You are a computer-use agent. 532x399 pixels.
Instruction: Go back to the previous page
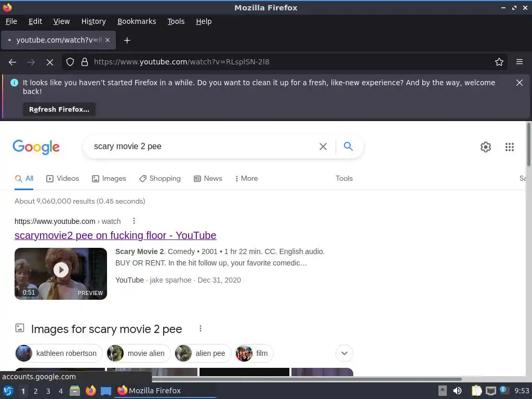12,62
